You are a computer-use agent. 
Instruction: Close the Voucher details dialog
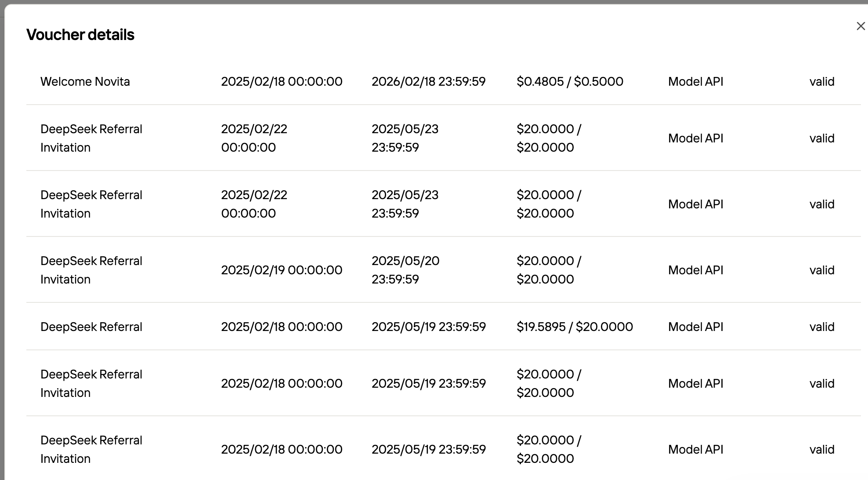861,26
